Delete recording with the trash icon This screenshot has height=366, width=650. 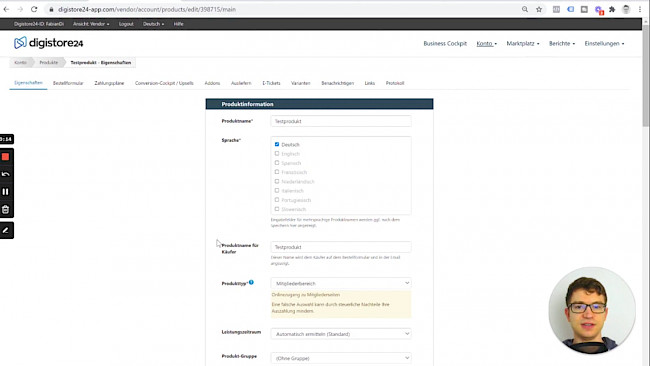pos(6,209)
